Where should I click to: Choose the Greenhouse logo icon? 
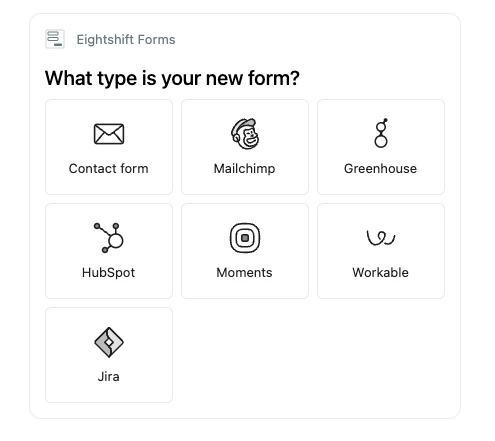pyautogui.click(x=381, y=133)
